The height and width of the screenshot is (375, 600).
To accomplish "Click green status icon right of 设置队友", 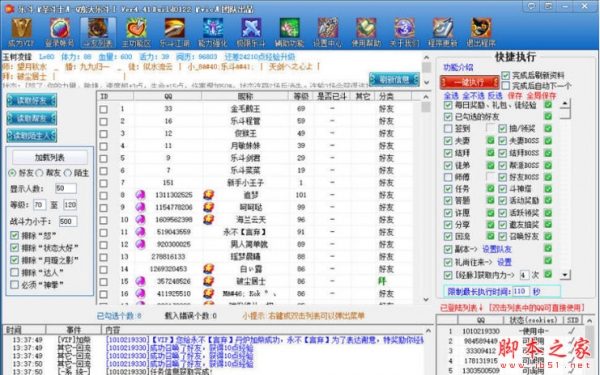I will pos(548,249).
